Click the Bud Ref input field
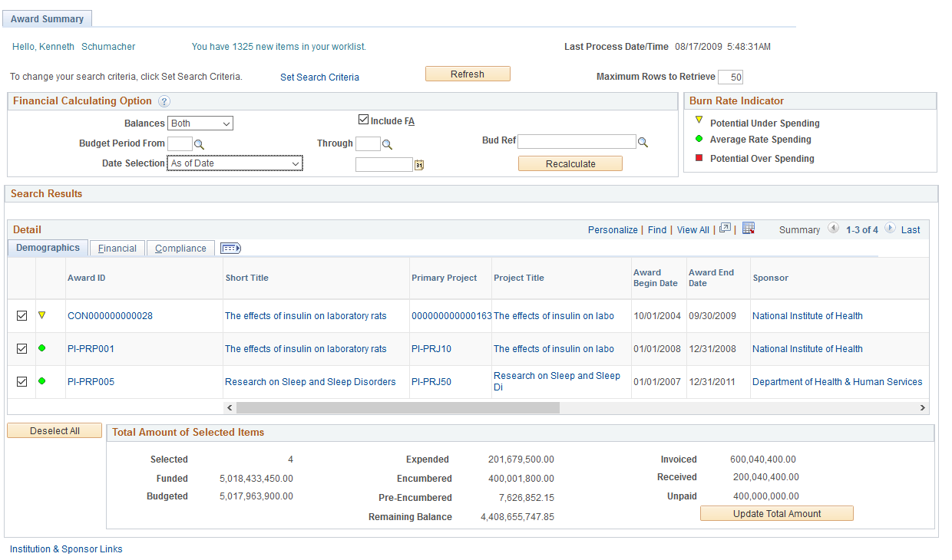This screenshot has width=952, height=560. (577, 142)
